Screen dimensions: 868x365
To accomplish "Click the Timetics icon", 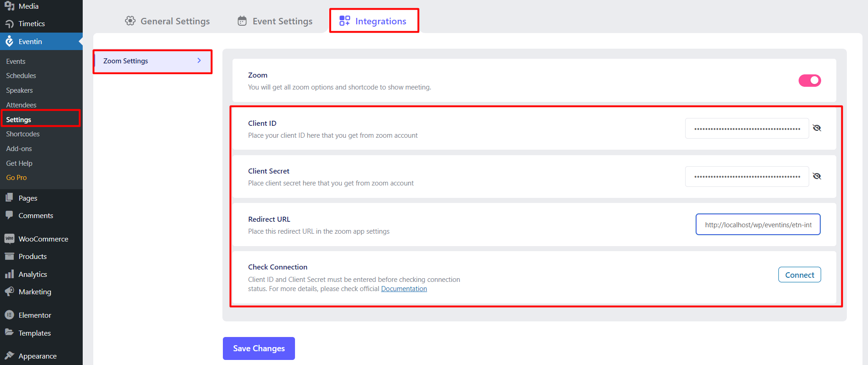I will [9, 23].
